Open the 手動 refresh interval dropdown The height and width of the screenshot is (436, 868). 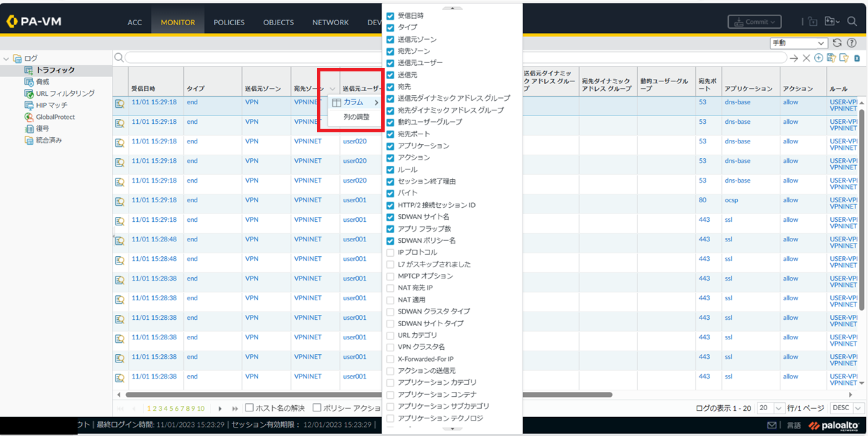click(x=798, y=43)
